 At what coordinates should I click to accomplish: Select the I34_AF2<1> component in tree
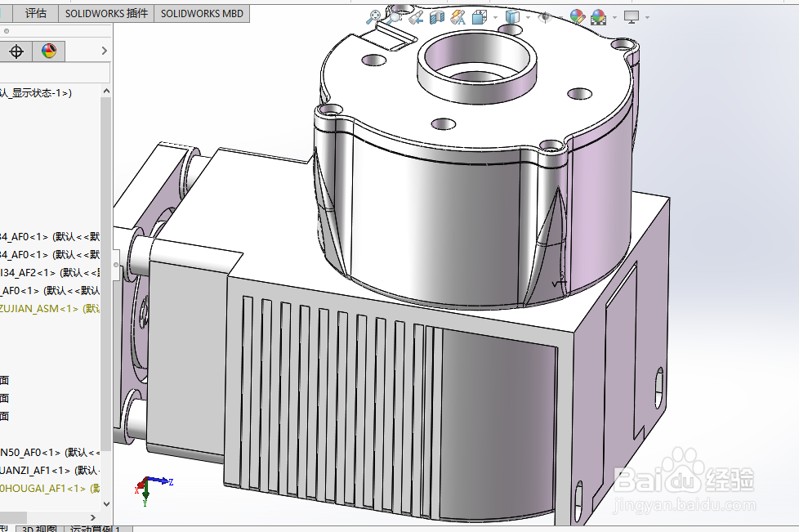coord(50,273)
